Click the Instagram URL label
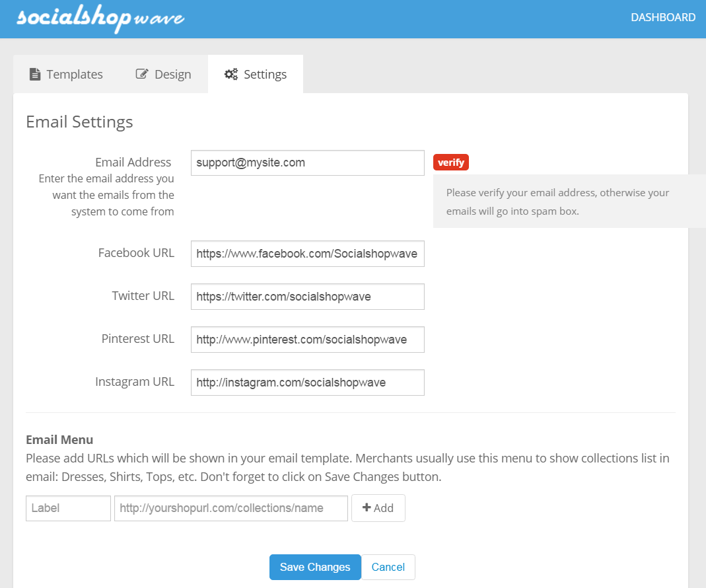706x588 pixels. click(135, 382)
